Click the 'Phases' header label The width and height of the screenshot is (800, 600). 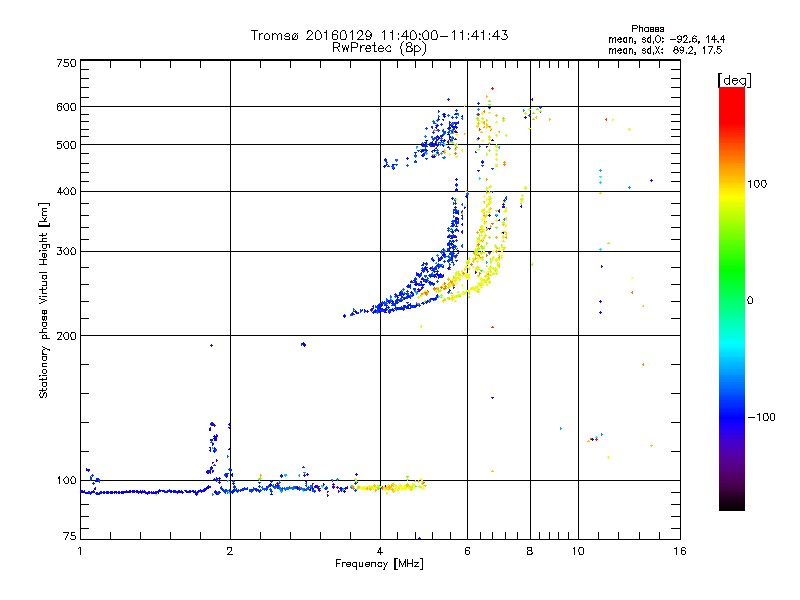[647, 29]
